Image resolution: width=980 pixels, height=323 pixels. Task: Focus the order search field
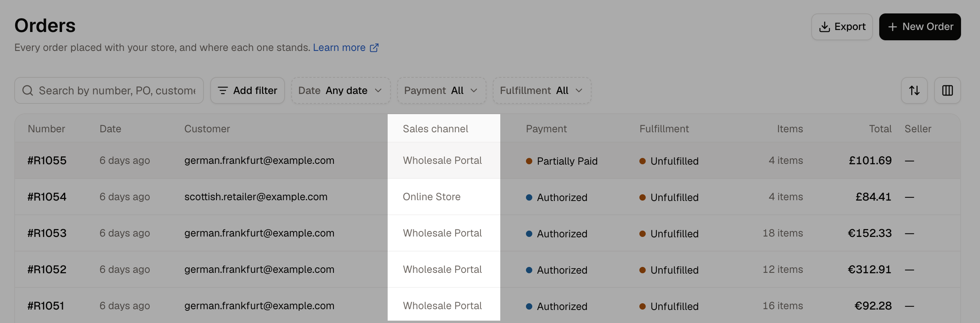pos(109,90)
